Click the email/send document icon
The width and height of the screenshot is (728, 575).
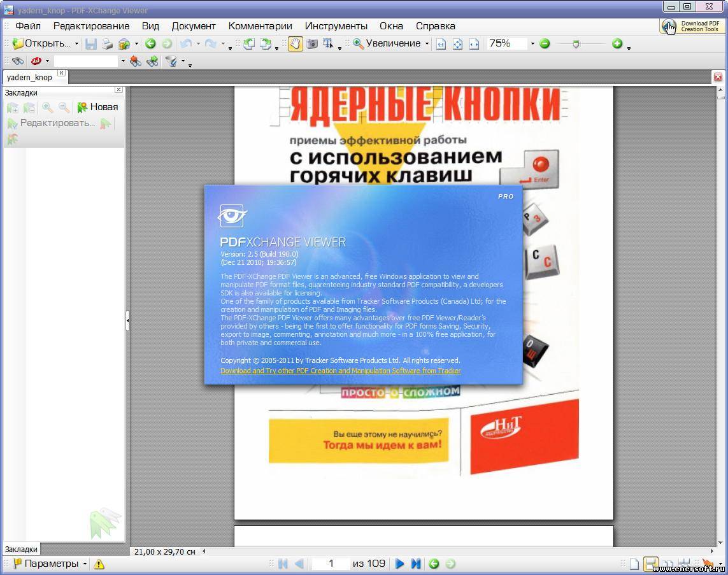tap(124, 44)
